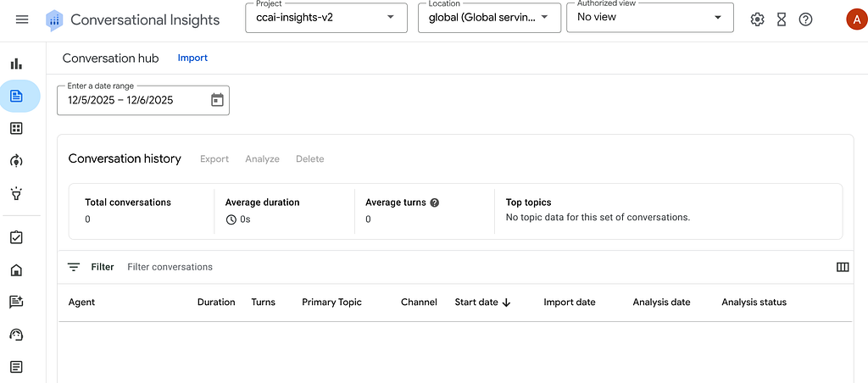The image size is (868, 383).
Task: Open the column display options icon
Action: 843,267
